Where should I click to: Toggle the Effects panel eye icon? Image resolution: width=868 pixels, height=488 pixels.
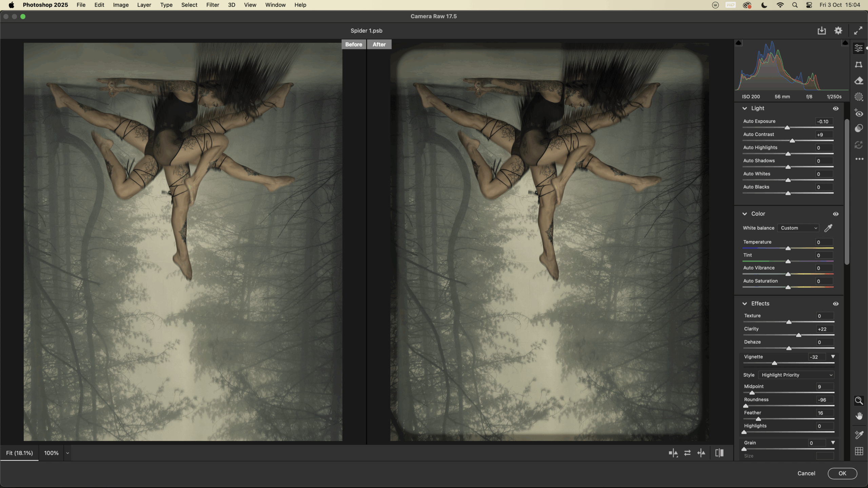point(836,304)
